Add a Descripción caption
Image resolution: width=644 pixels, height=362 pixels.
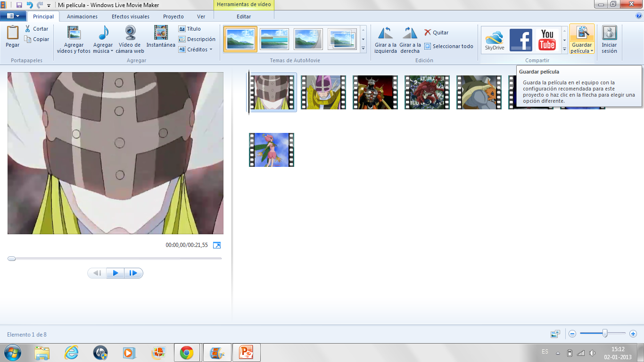(x=197, y=39)
